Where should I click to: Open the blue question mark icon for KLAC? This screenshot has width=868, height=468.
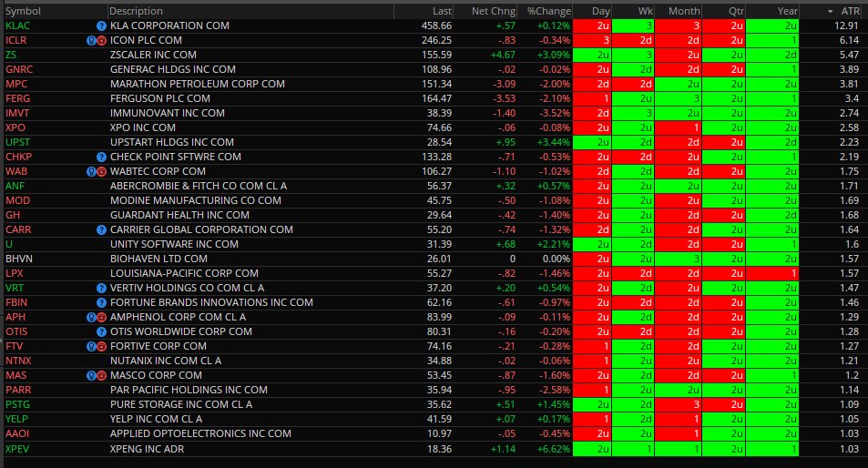(101, 26)
